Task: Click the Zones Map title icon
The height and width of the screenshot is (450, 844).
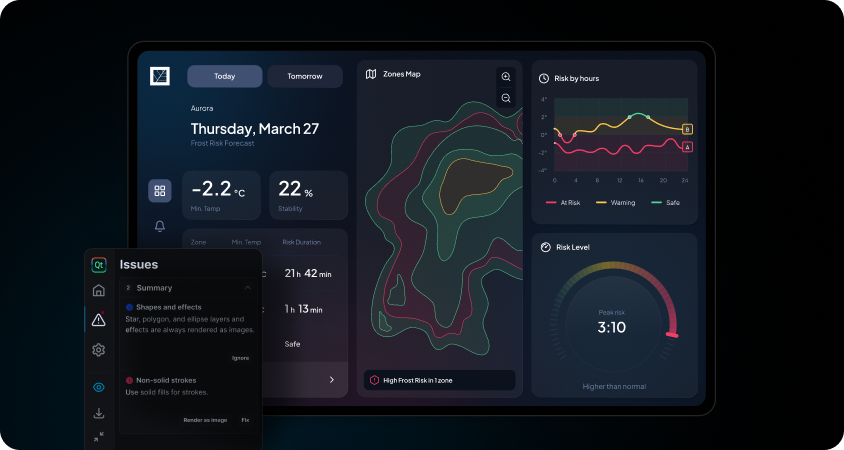Action: click(371, 74)
